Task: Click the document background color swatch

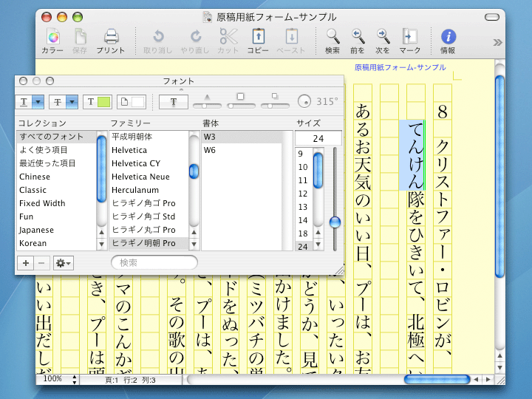Action: pos(137,102)
